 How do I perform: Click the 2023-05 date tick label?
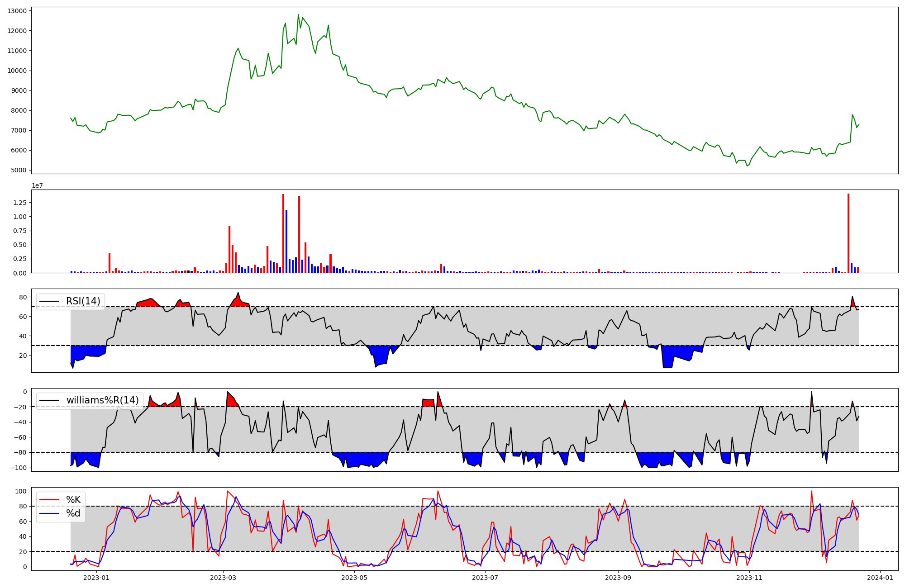coord(354,578)
